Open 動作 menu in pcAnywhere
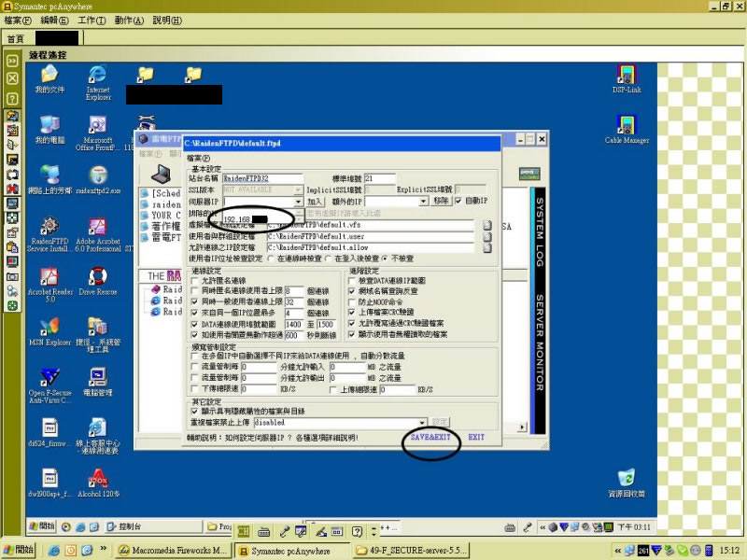747x560 pixels. (x=129, y=21)
